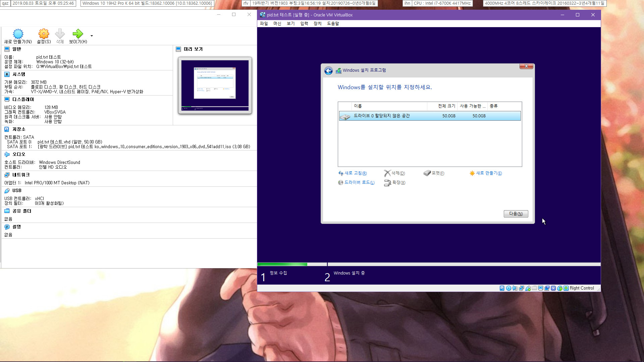Click the 시스템 section icon
Image resolution: width=644 pixels, height=362 pixels.
pos(7,74)
